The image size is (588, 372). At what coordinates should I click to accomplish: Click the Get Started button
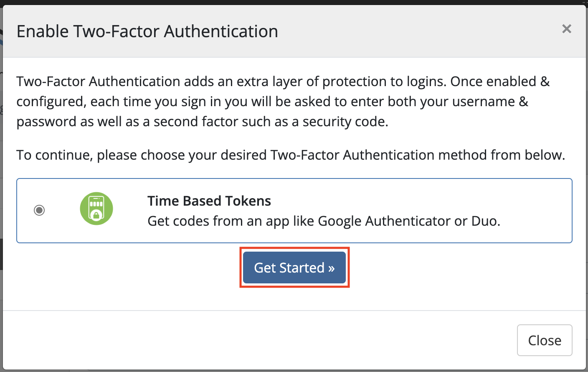(x=294, y=268)
